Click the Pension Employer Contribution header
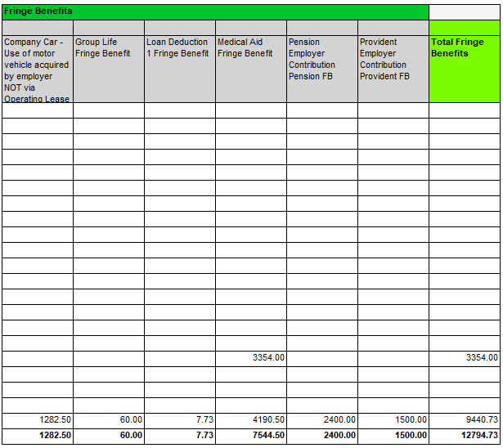 321,69
